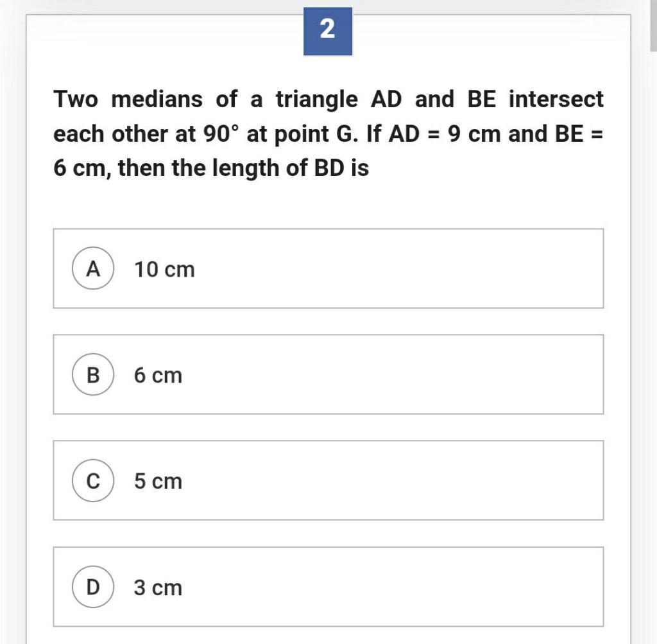Click the question text about triangle medians
Viewport: 657px width, 644px height.
[x=327, y=133]
